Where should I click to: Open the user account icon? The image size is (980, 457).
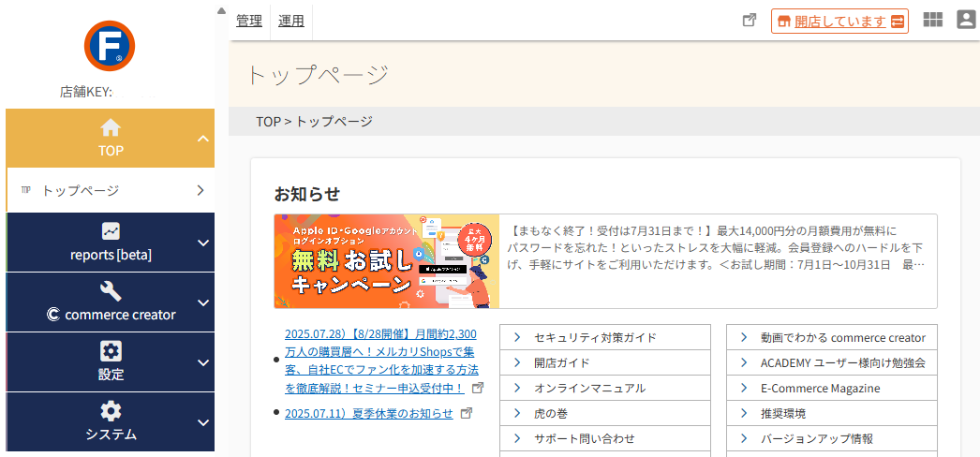pyautogui.click(x=966, y=20)
